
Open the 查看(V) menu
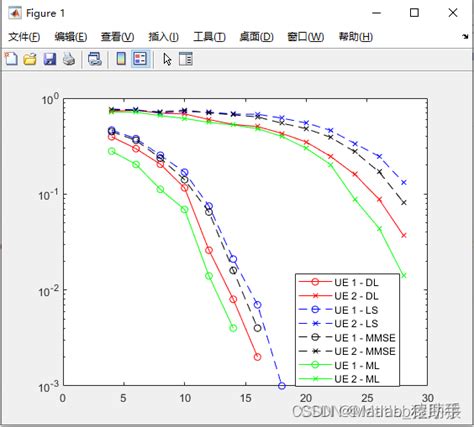tap(117, 37)
